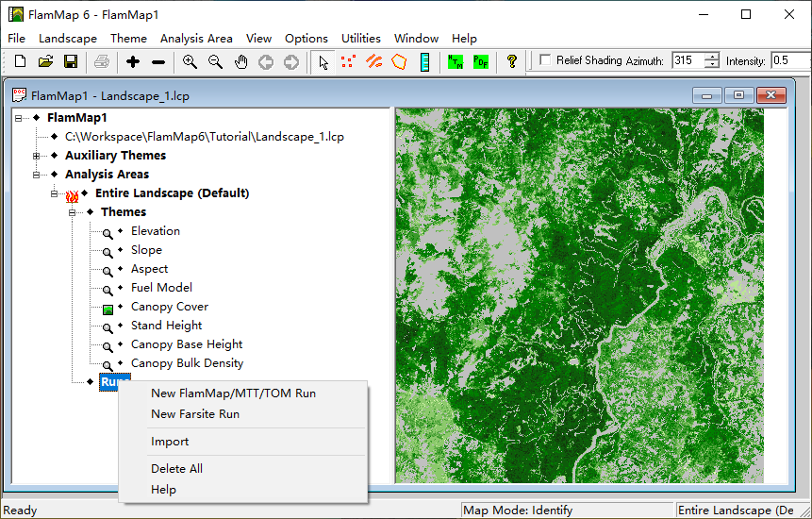Choose New FlamMap/MTT/TOM Run from context menu
This screenshot has height=519, width=812.
pos(233,393)
